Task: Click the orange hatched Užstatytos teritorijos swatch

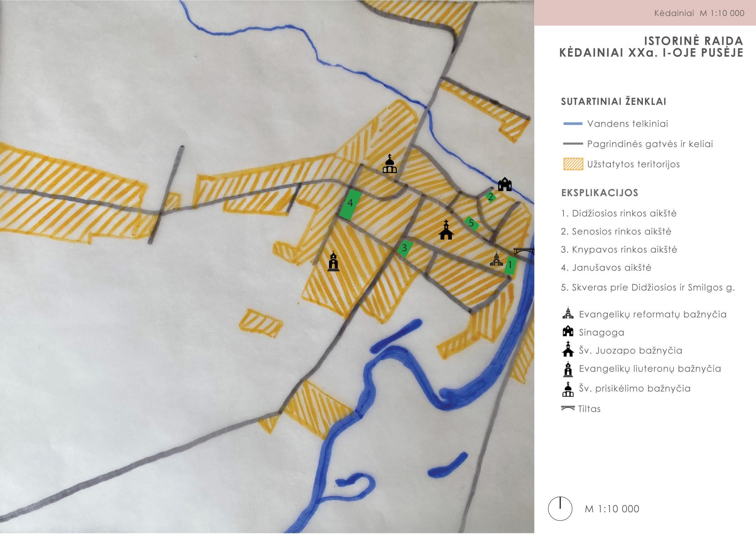Action: point(573,164)
